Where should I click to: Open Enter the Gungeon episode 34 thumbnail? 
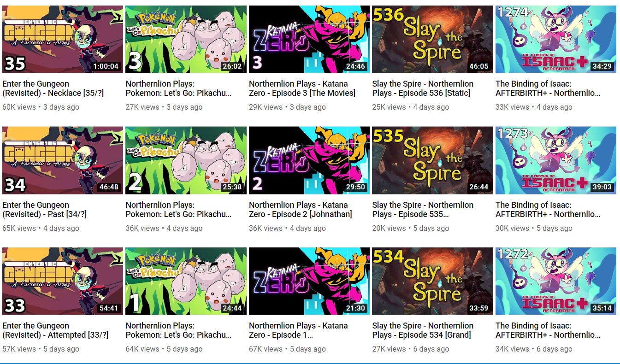tap(63, 160)
